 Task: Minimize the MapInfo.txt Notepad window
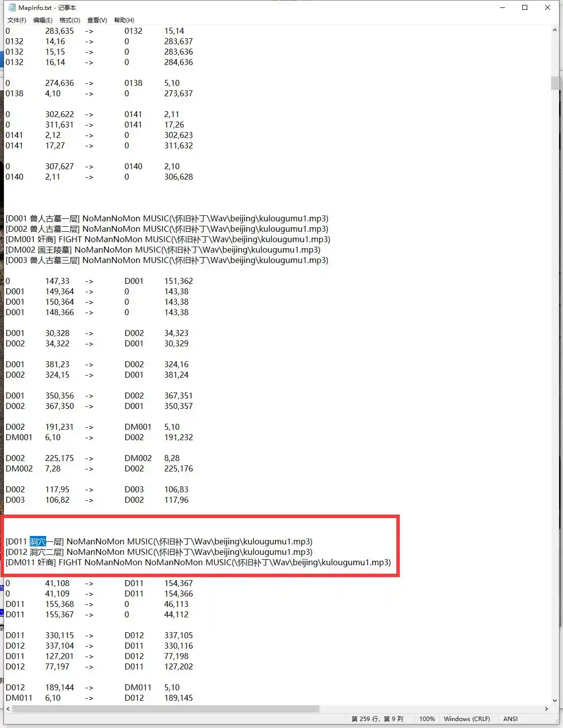click(x=503, y=7)
